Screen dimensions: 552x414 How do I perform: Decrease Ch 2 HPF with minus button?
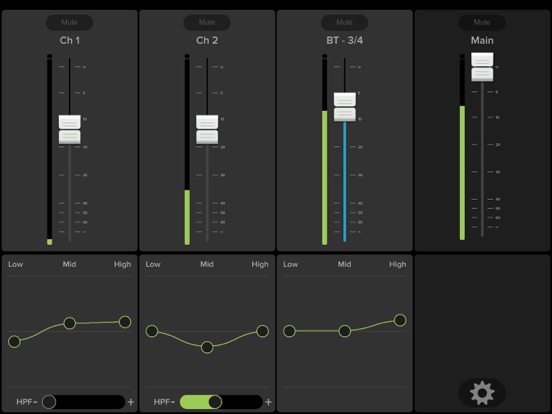pos(173,402)
